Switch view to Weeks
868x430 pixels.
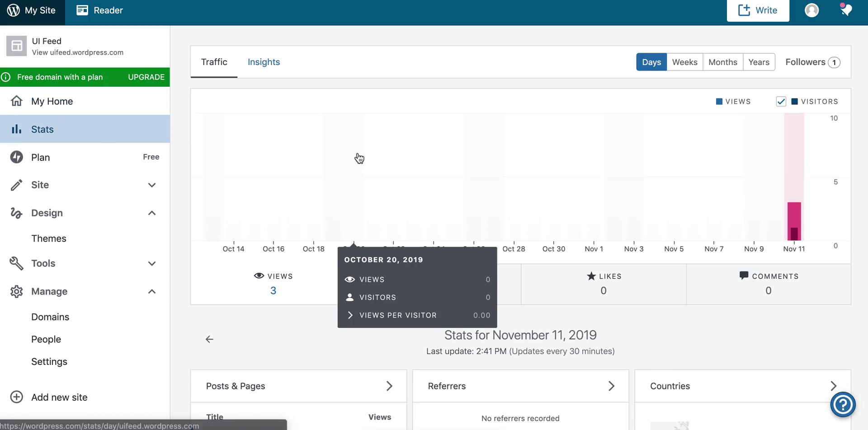pos(684,62)
